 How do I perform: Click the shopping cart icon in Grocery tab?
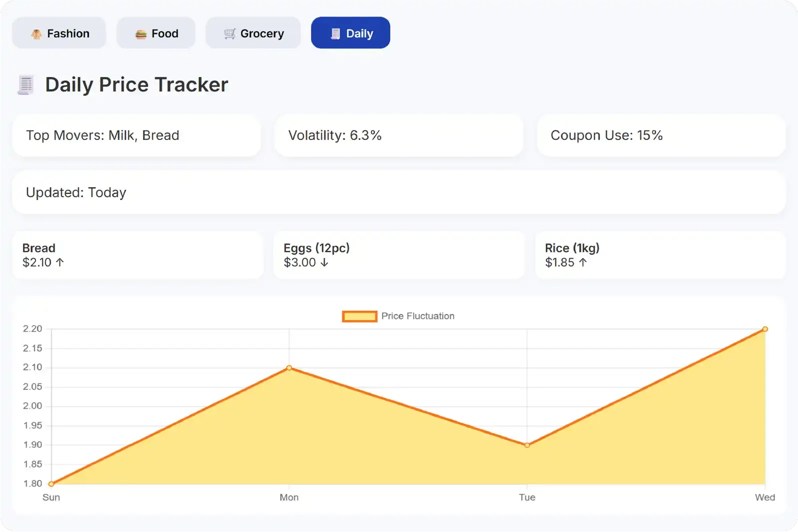(x=230, y=34)
